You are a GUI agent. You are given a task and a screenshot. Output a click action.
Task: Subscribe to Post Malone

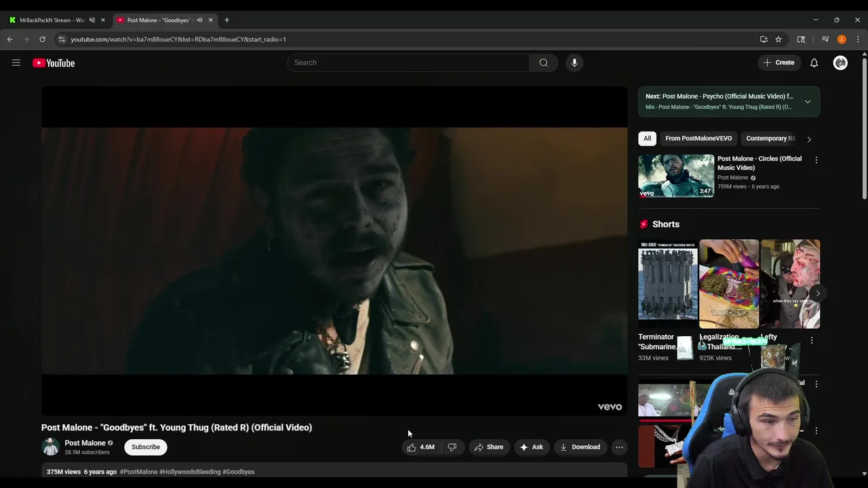pyautogui.click(x=146, y=447)
